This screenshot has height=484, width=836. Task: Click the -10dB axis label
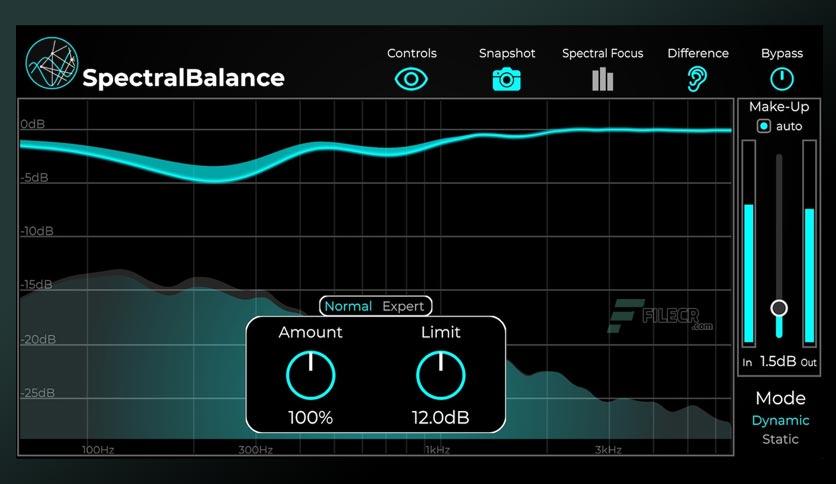[37, 231]
